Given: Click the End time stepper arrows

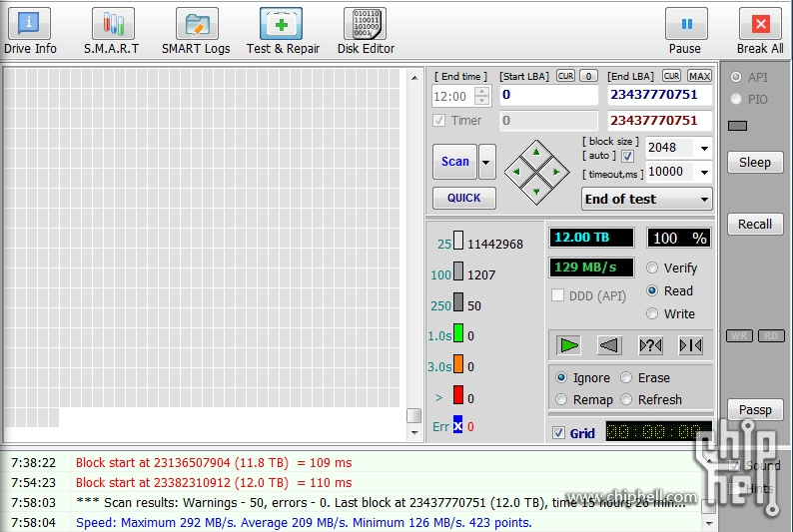Looking at the screenshot, I should point(482,96).
